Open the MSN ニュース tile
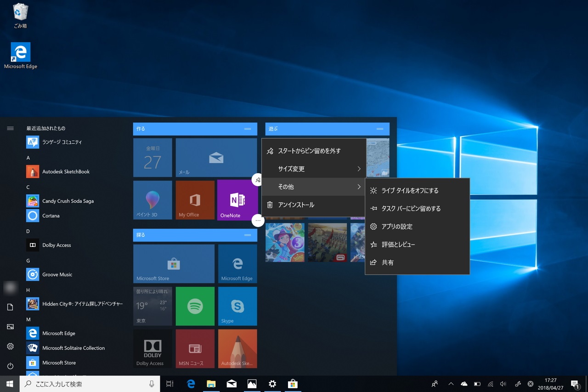This screenshot has height=392, width=588. coord(195,348)
